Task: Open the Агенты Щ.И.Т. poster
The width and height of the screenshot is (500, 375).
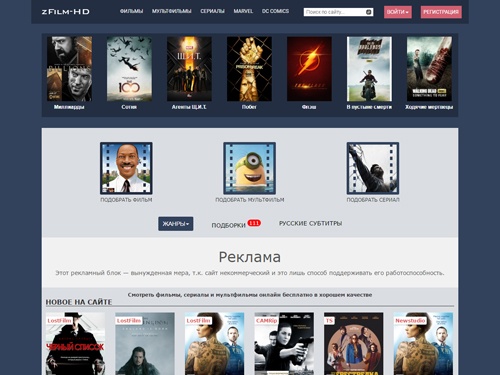Action: 189,69
